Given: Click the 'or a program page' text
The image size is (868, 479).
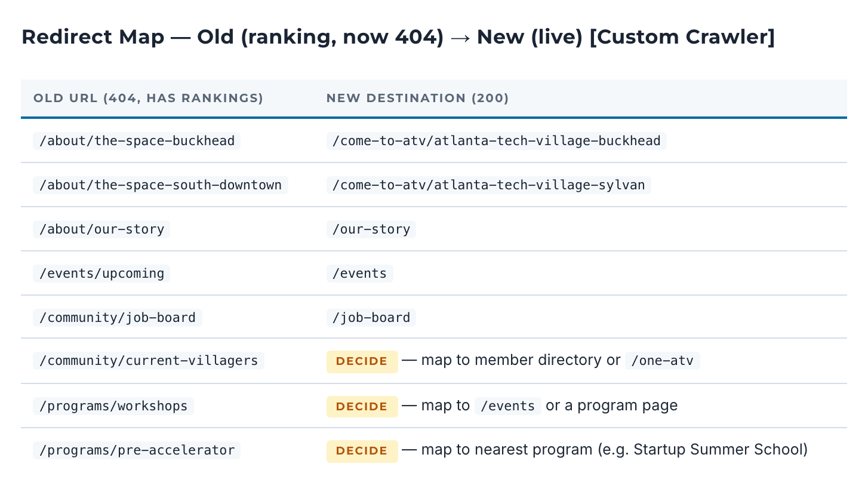Looking at the screenshot, I should click(612, 406).
